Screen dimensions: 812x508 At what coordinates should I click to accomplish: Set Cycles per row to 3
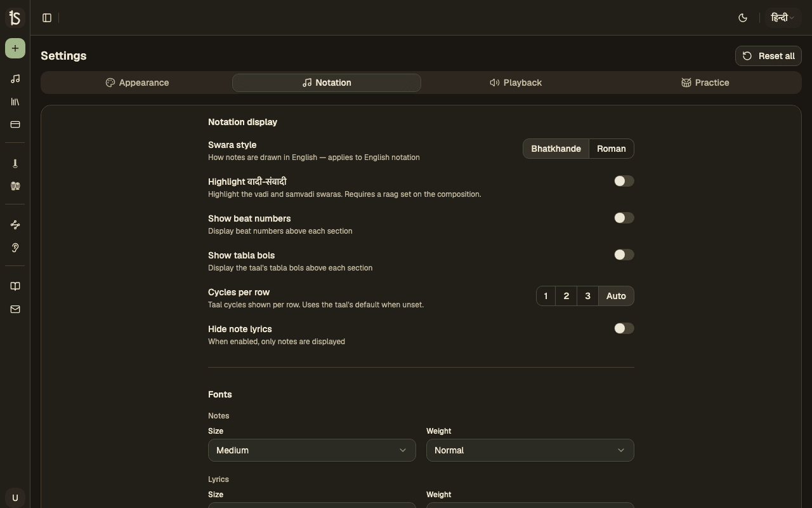pyautogui.click(x=587, y=296)
